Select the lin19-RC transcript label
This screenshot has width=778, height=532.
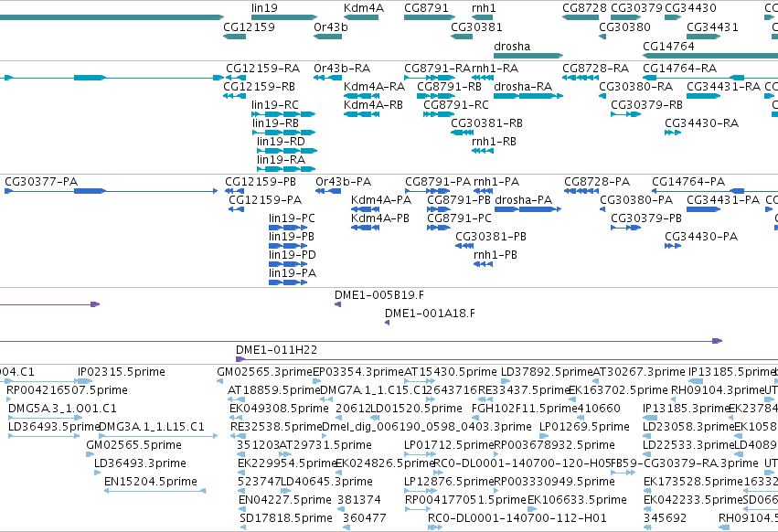pos(275,105)
